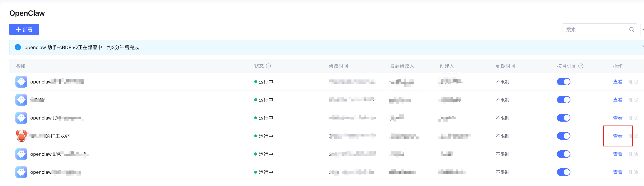
Task: Click the 的打工龙虾 instance name
Action: coord(58,136)
